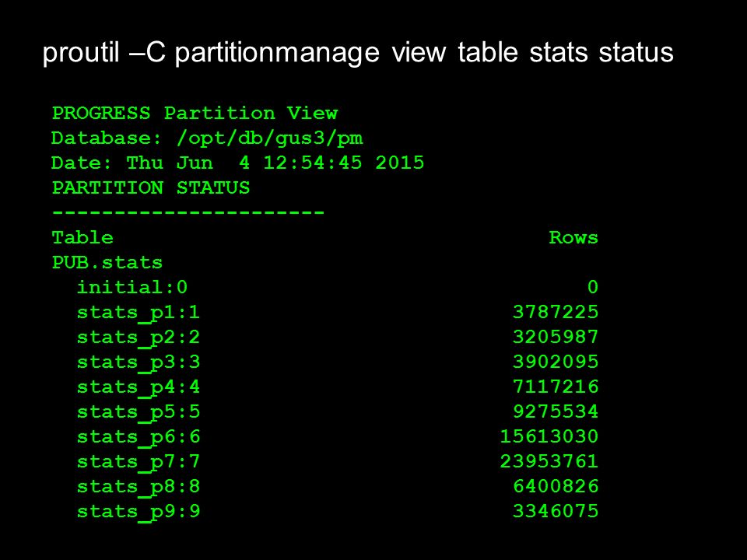
Task: Select partition 'stats_p5:5'
Action: tap(139, 412)
